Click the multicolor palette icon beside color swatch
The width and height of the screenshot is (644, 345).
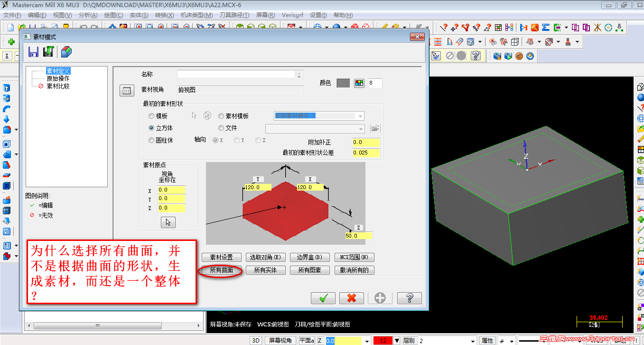click(x=359, y=83)
